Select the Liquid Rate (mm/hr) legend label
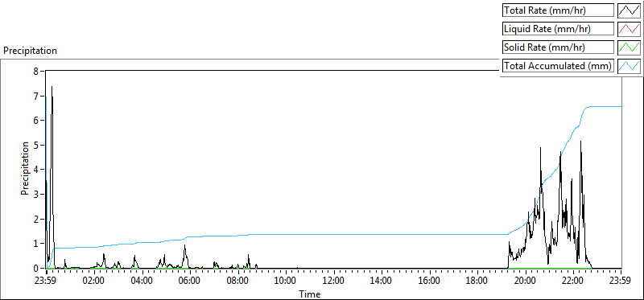 tap(558, 29)
